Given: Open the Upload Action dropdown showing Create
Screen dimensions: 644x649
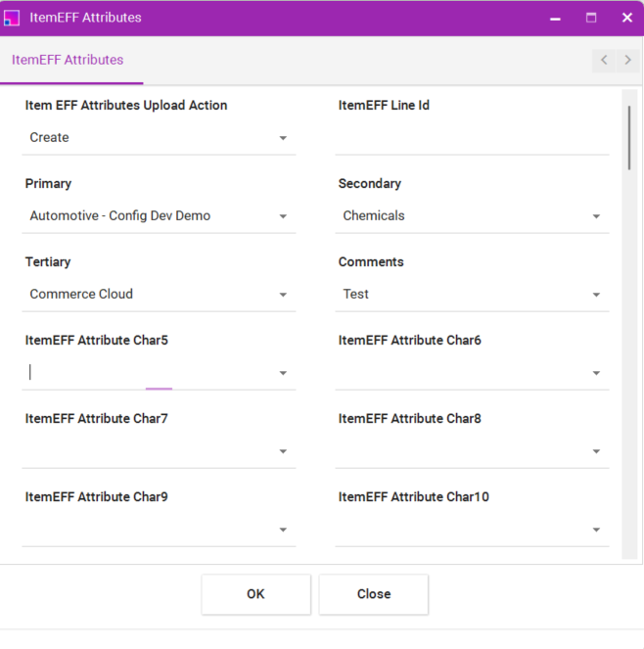Looking at the screenshot, I should pos(283,138).
